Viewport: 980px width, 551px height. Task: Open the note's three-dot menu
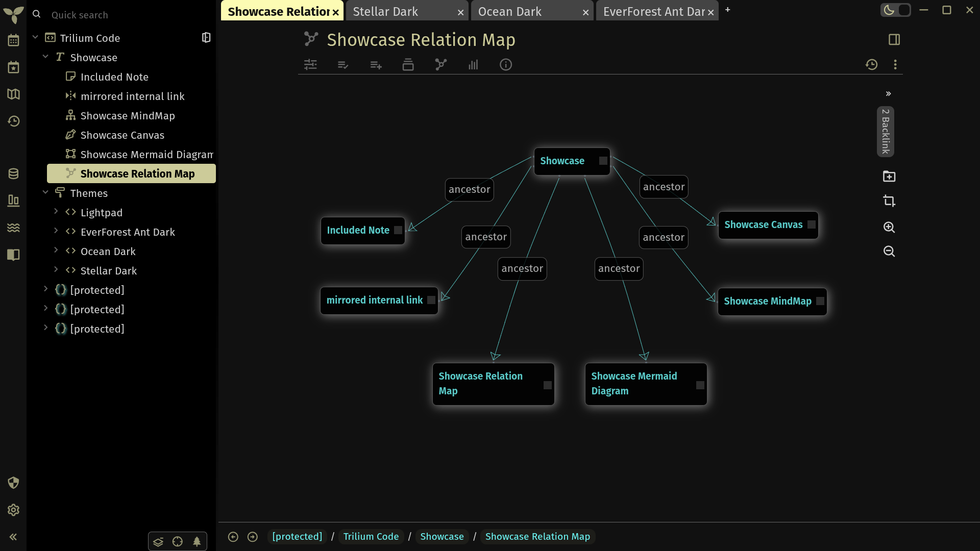[x=895, y=65]
